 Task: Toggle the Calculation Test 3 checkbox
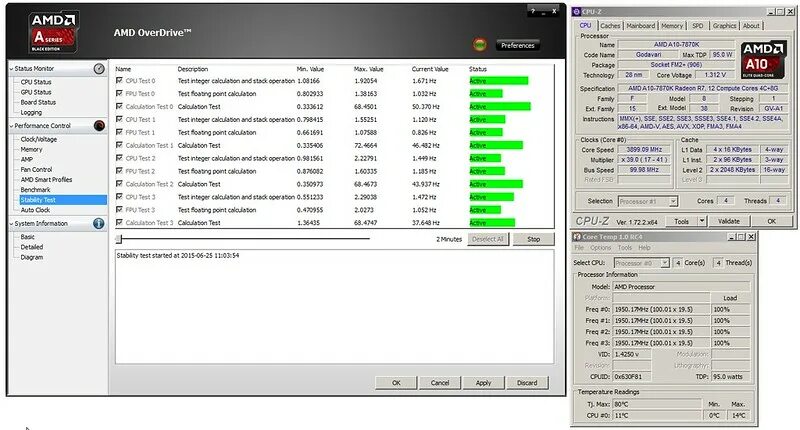tap(119, 222)
